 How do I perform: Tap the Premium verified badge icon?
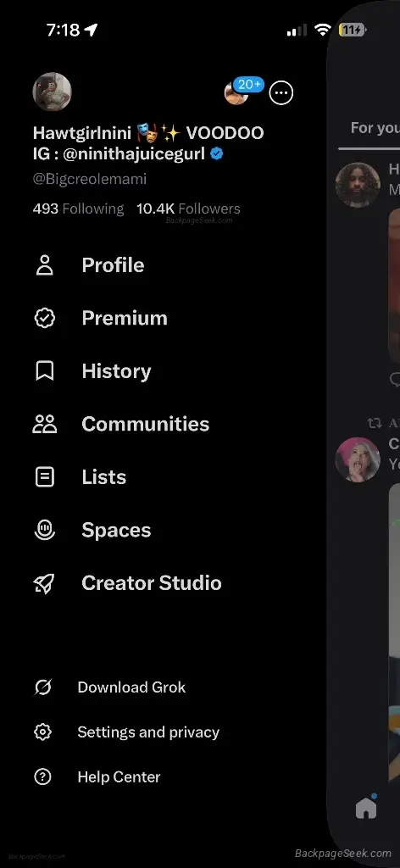44,318
